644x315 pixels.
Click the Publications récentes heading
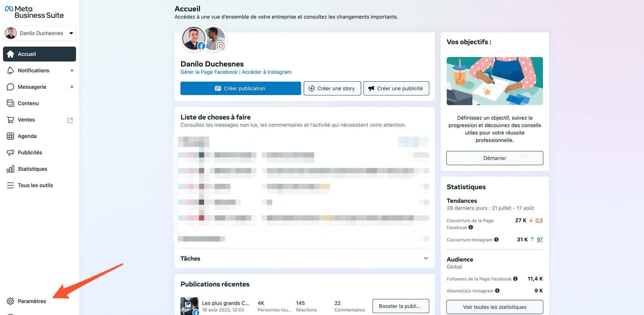point(215,284)
